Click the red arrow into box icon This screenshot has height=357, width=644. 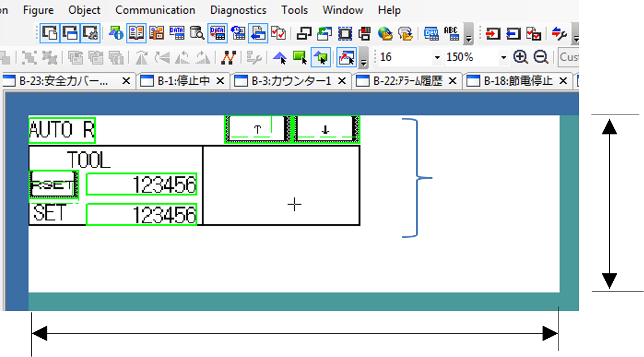(x=493, y=33)
